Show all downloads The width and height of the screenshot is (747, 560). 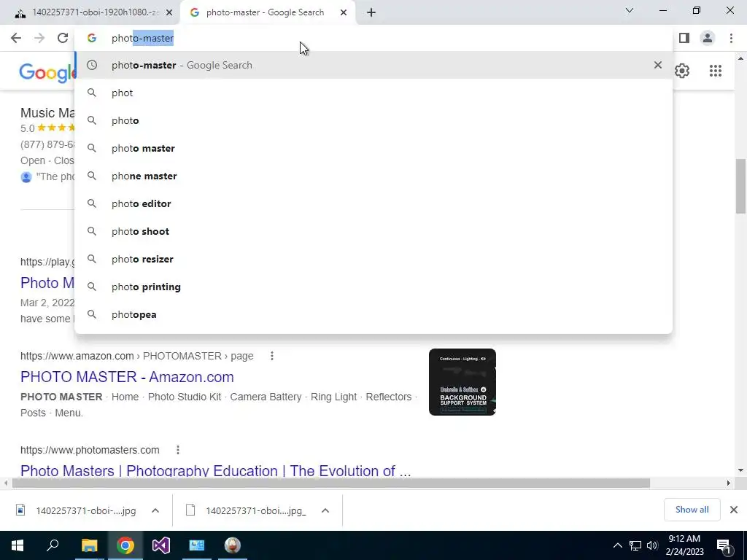tap(692, 510)
